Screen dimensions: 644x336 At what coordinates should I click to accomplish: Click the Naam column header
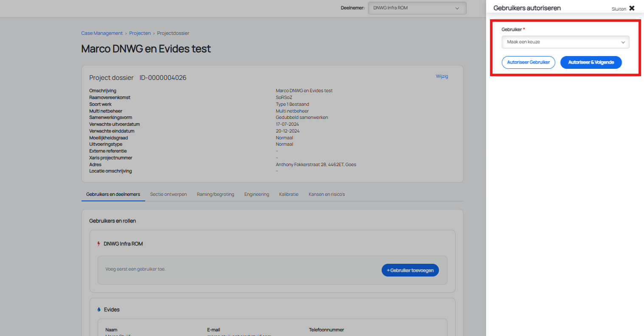111,330
